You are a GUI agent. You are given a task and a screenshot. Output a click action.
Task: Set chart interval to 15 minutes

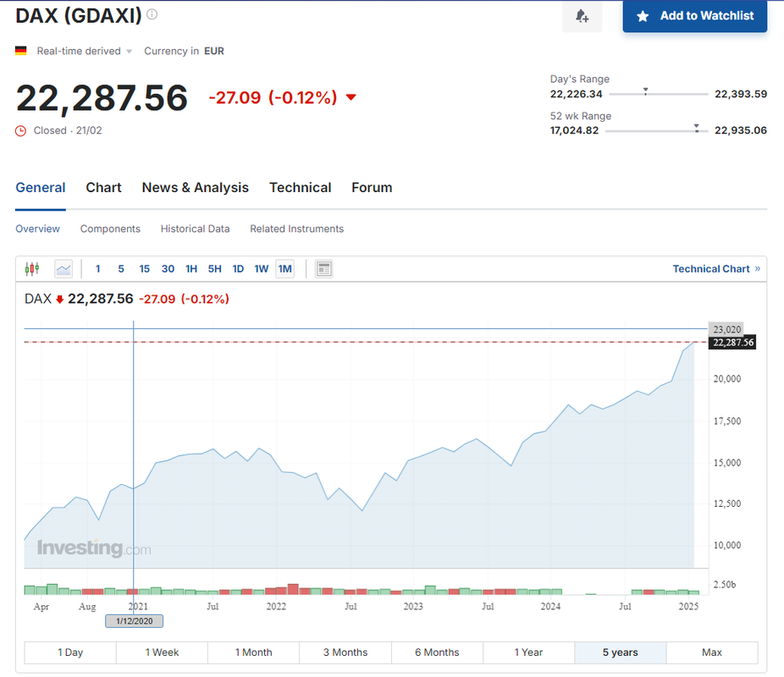[x=145, y=269]
